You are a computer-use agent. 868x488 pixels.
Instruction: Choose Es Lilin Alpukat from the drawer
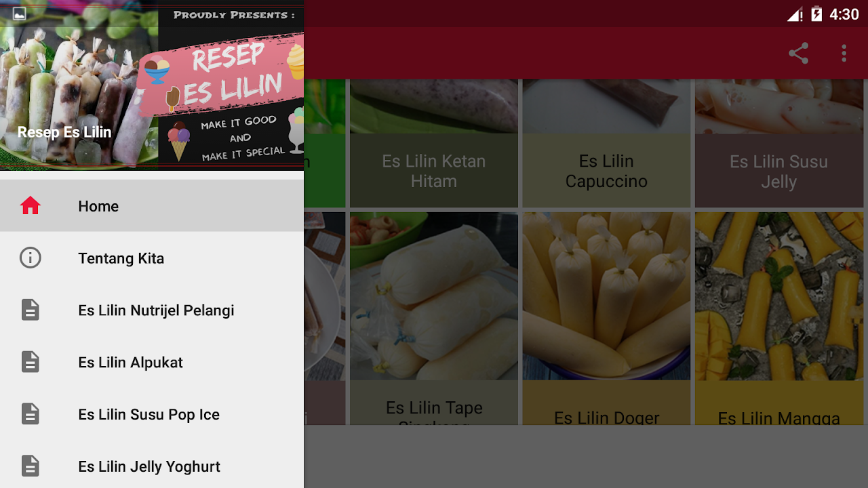pos(152,362)
